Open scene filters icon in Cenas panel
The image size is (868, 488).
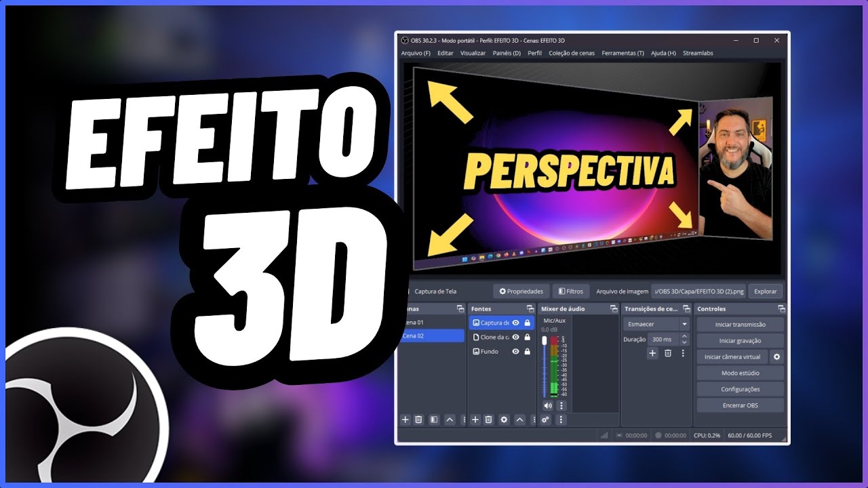tap(434, 420)
